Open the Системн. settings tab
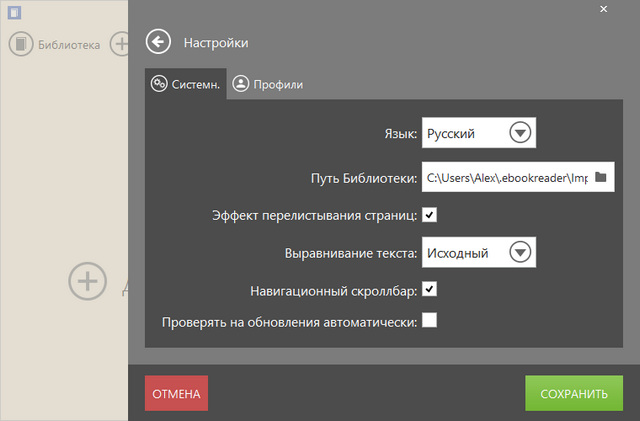Viewport: 640px width, 421px height. click(x=186, y=84)
